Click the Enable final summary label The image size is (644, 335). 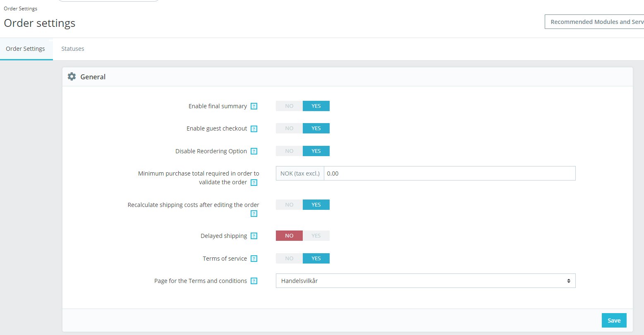click(x=218, y=106)
